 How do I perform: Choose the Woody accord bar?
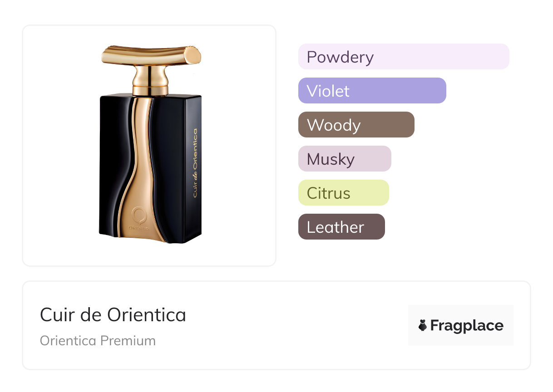pyautogui.click(x=356, y=125)
